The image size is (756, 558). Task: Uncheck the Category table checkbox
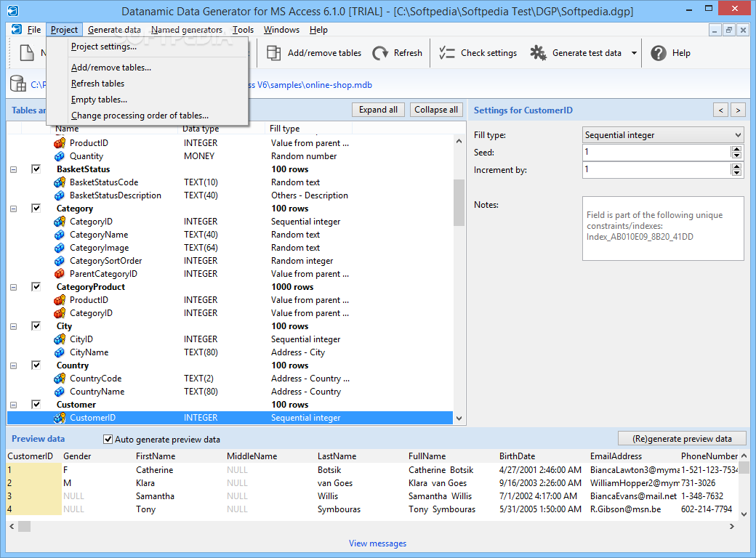tap(36, 209)
